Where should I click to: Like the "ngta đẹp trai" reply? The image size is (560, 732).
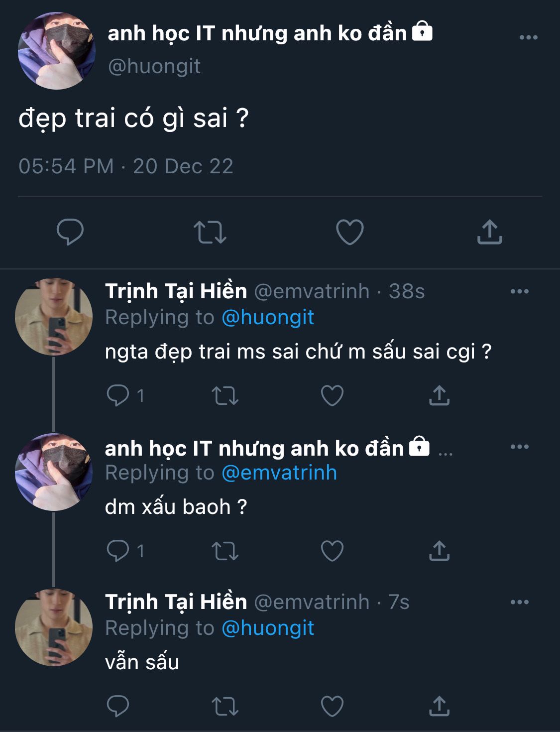coord(332,396)
